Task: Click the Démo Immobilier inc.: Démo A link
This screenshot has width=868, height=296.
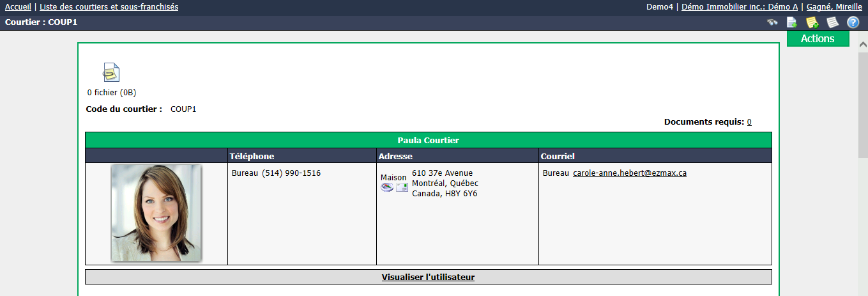Action: click(x=740, y=7)
